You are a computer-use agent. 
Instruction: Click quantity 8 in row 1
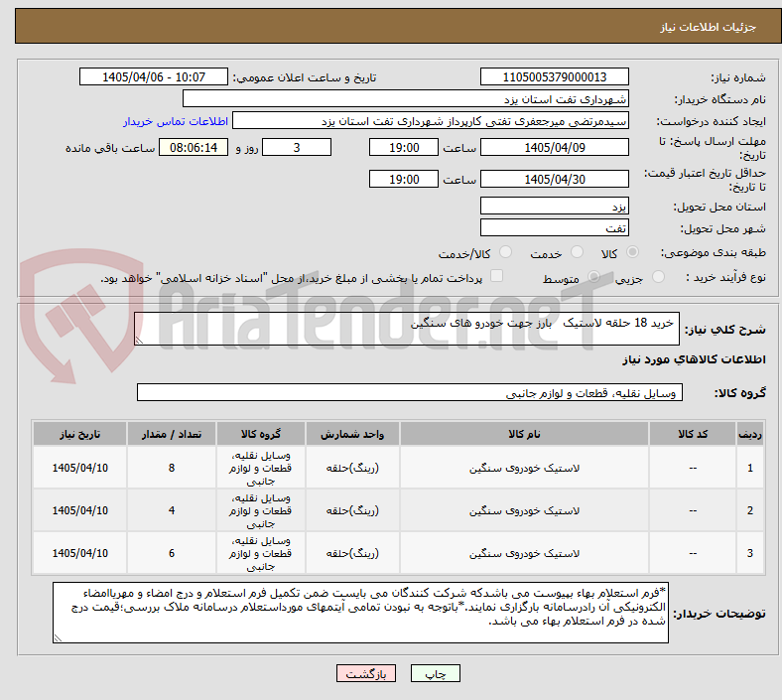[x=172, y=468]
